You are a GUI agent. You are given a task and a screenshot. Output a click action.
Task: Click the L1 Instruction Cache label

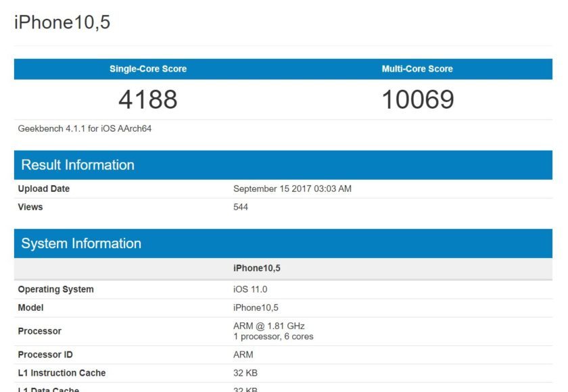click(62, 373)
